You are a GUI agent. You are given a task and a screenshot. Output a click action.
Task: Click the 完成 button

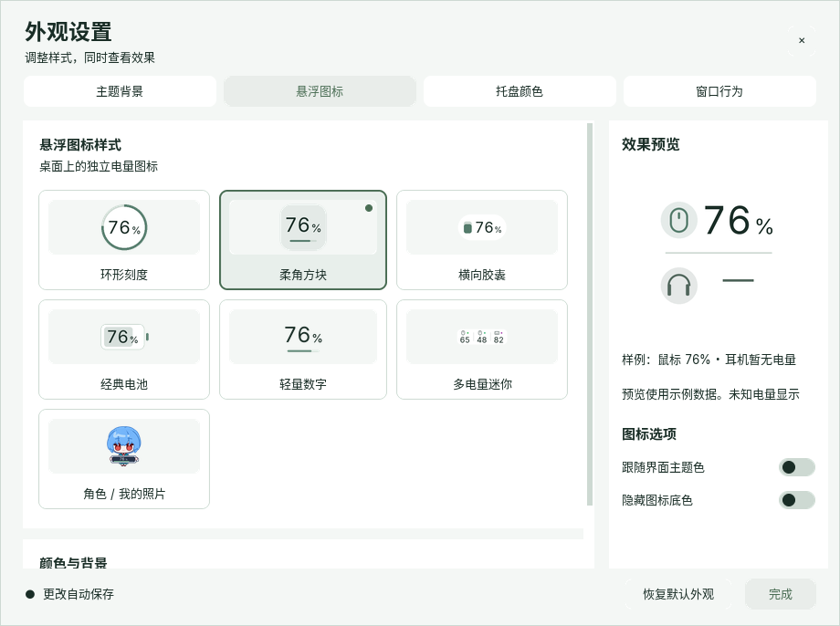tap(780, 594)
